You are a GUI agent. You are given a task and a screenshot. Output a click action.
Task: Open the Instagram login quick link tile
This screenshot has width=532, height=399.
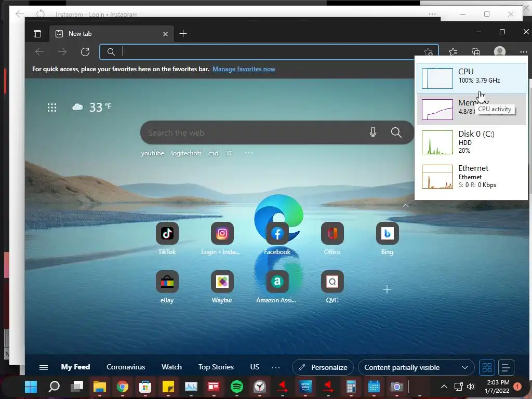[x=222, y=233]
